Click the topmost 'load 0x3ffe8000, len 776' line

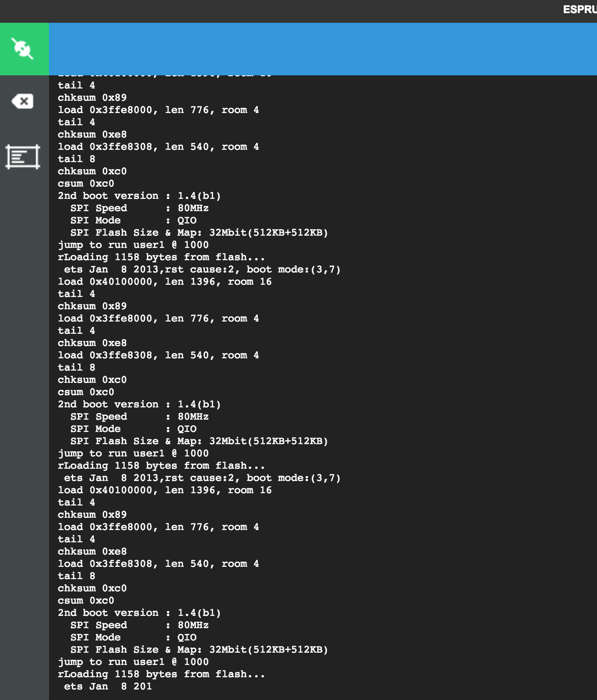tap(158, 110)
